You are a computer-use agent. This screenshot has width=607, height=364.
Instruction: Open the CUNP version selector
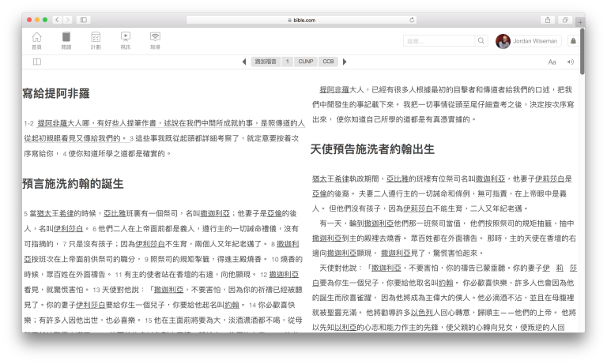(x=306, y=61)
